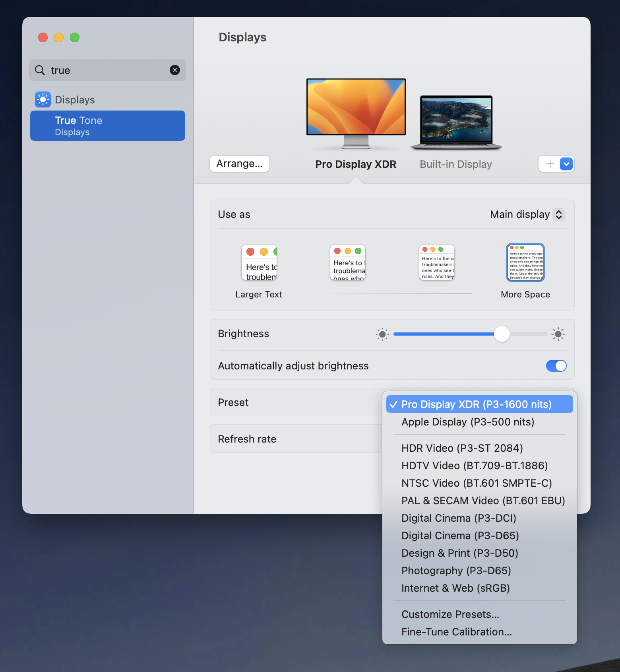Open Displays category in sidebar
Image resolution: width=620 pixels, height=672 pixels.
pyautogui.click(x=108, y=99)
